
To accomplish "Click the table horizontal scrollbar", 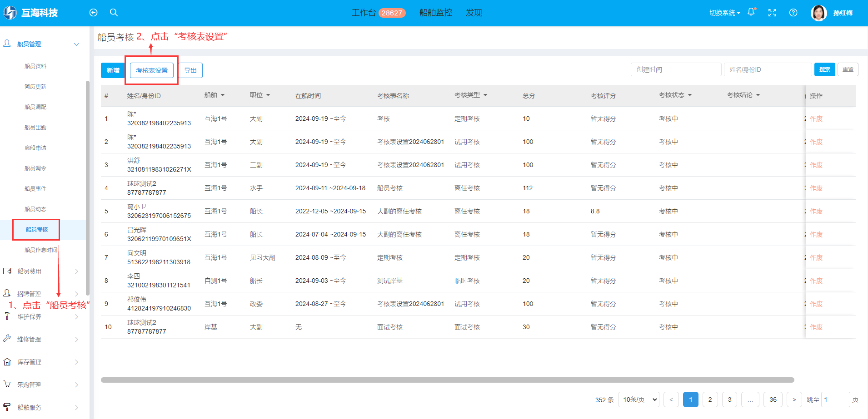I will (447, 380).
